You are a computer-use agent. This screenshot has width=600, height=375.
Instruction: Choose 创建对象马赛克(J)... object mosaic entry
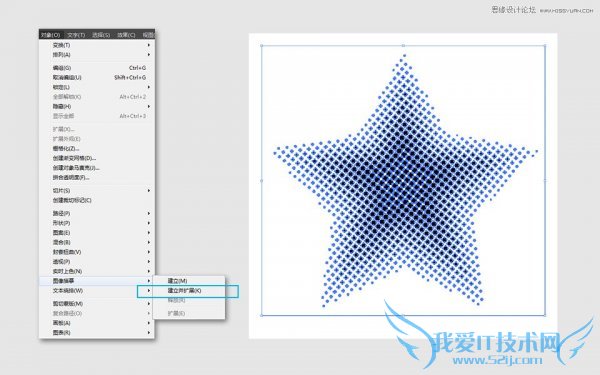pyautogui.click(x=97, y=168)
